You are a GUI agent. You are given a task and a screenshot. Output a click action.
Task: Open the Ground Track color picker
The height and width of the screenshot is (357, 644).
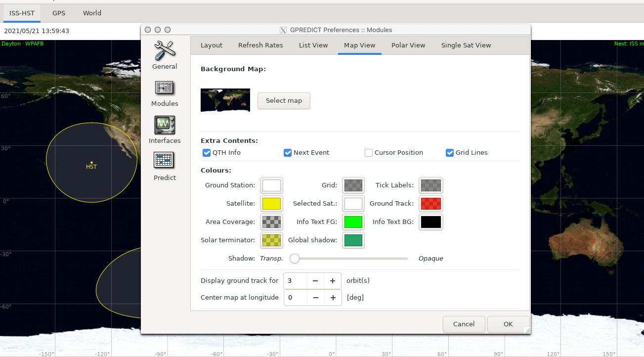(x=430, y=203)
